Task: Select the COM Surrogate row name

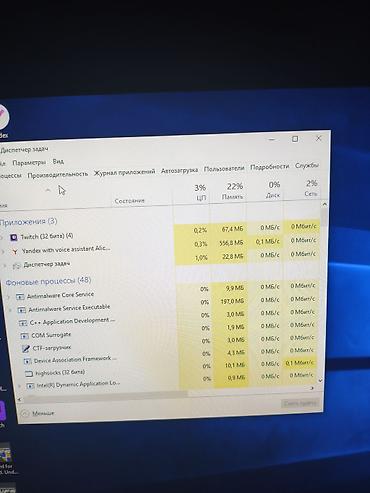Action: click(51, 335)
